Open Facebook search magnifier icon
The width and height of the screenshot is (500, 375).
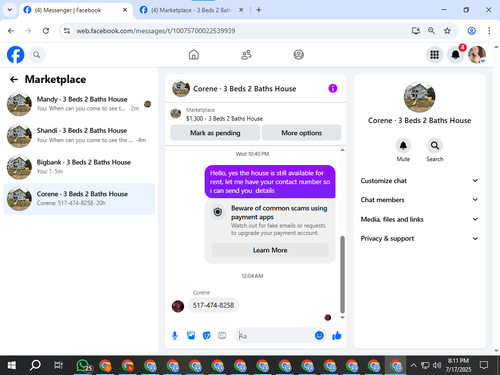[37, 55]
